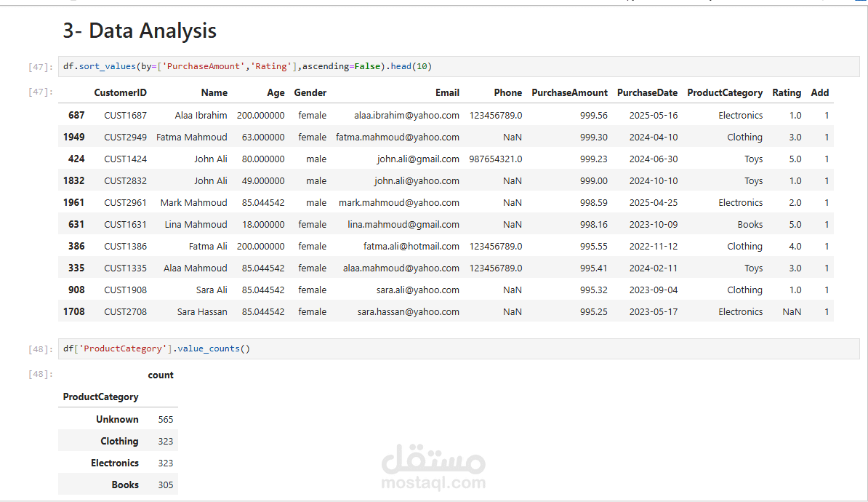Click the ProductCategory column header in first table

coord(725,92)
